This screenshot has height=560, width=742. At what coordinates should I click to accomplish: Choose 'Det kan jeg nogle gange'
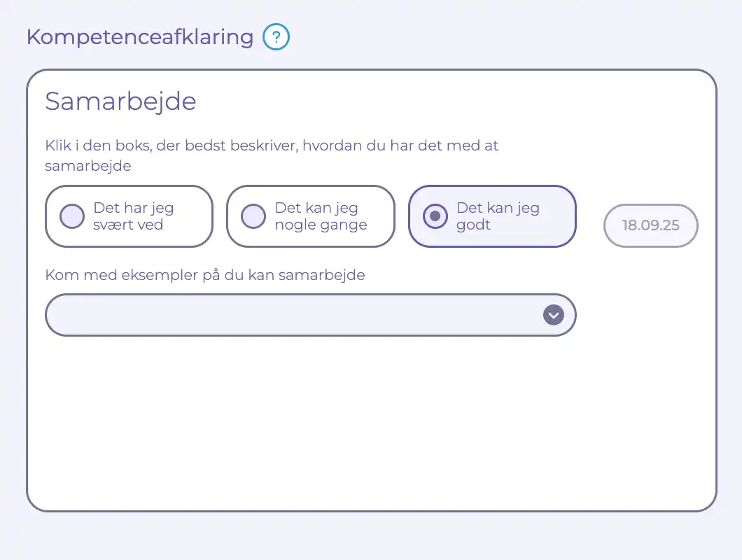pyautogui.click(x=310, y=216)
